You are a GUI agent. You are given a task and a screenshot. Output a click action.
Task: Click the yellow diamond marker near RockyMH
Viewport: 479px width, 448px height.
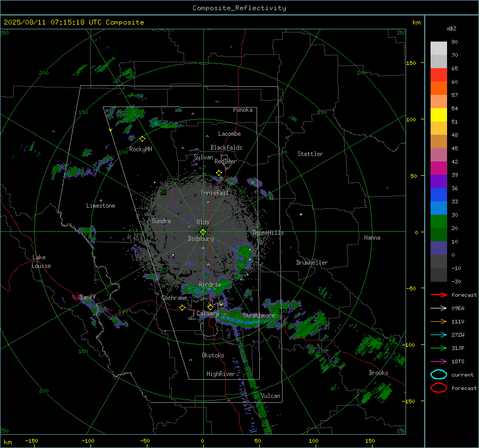142,139
